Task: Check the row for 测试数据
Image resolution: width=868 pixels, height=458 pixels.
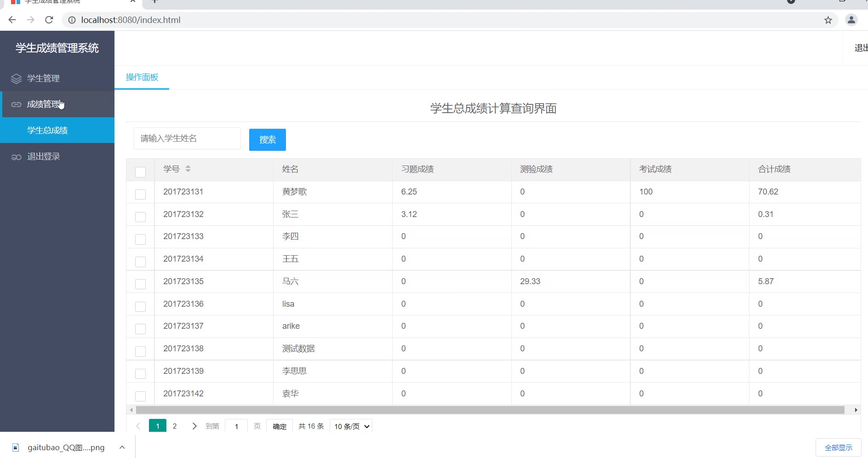Action: [140, 351]
